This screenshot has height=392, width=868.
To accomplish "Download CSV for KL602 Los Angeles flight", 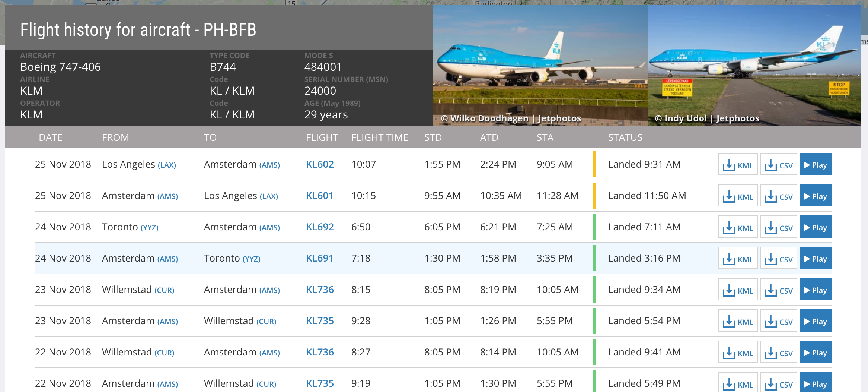I will 778,164.
